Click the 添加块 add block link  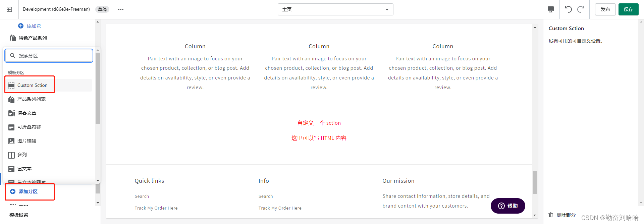pos(34,26)
